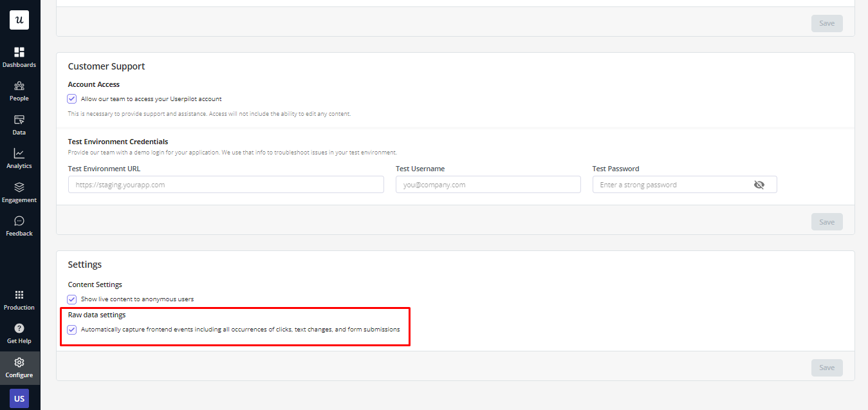
Task: Click the Test Environment URL field
Action: 226,185
